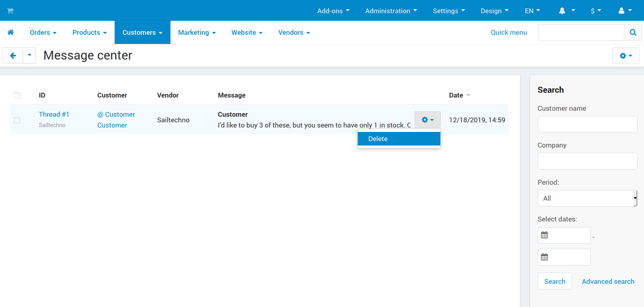Open the end date calendar icon

[544, 257]
